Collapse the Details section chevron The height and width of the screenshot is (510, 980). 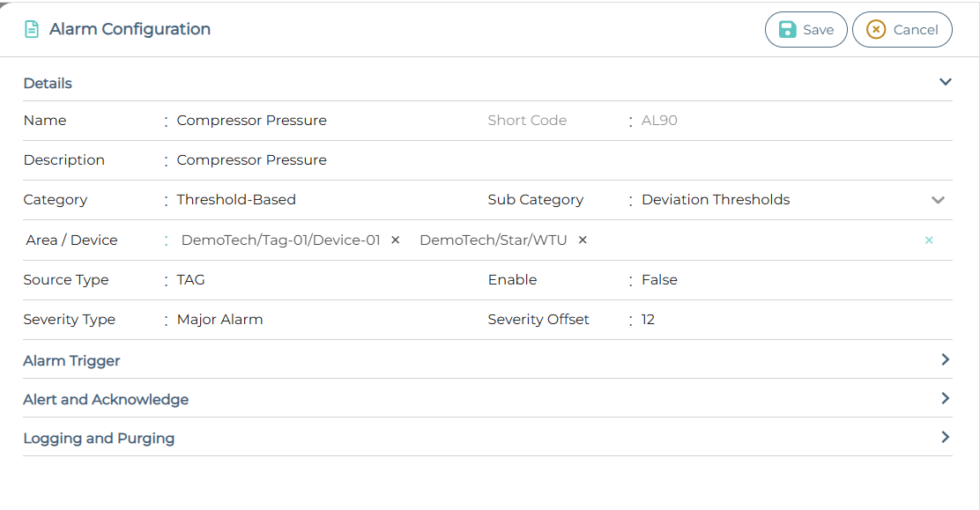(945, 82)
